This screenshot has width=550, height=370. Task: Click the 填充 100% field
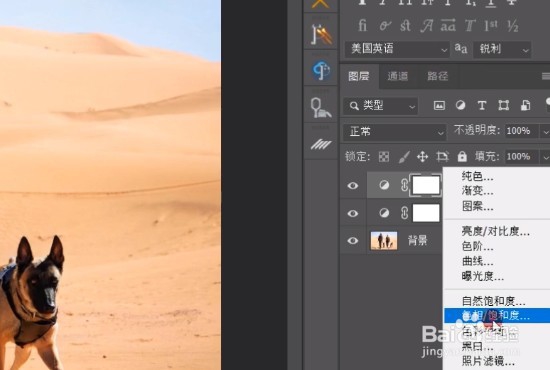pyautogui.click(x=522, y=156)
